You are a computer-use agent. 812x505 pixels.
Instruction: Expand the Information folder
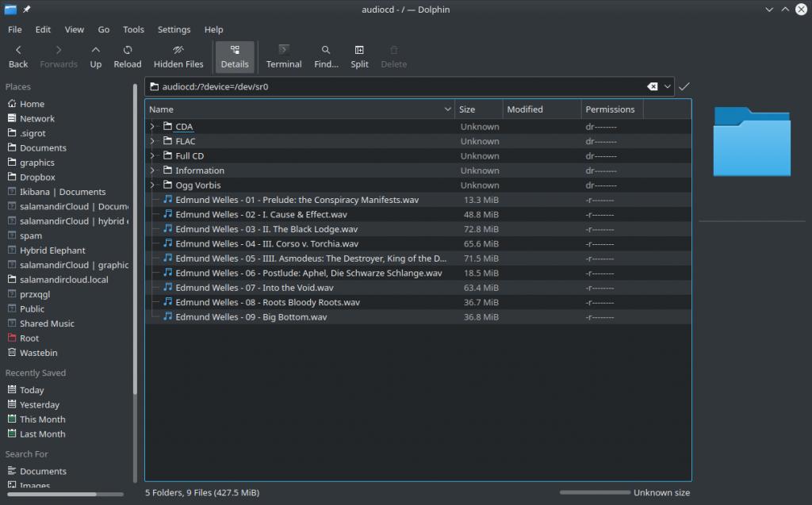click(153, 170)
